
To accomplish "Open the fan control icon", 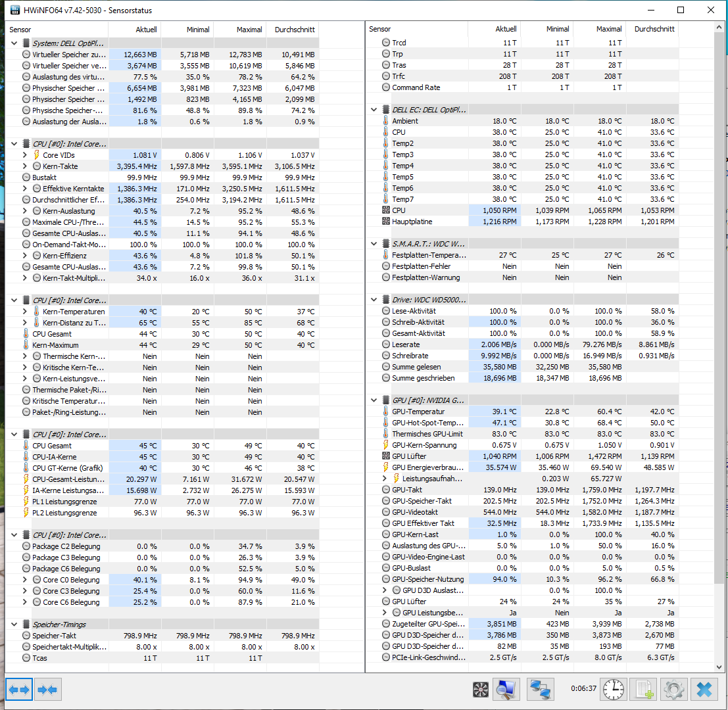I will tap(481, 690).
